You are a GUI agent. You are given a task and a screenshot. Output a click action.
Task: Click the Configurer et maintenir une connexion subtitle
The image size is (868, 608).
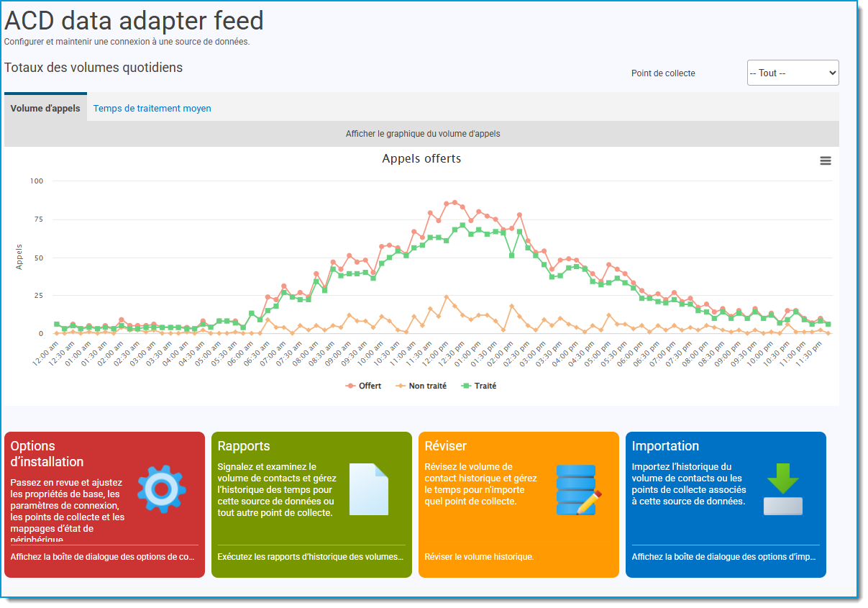click(x=127, y=42)
